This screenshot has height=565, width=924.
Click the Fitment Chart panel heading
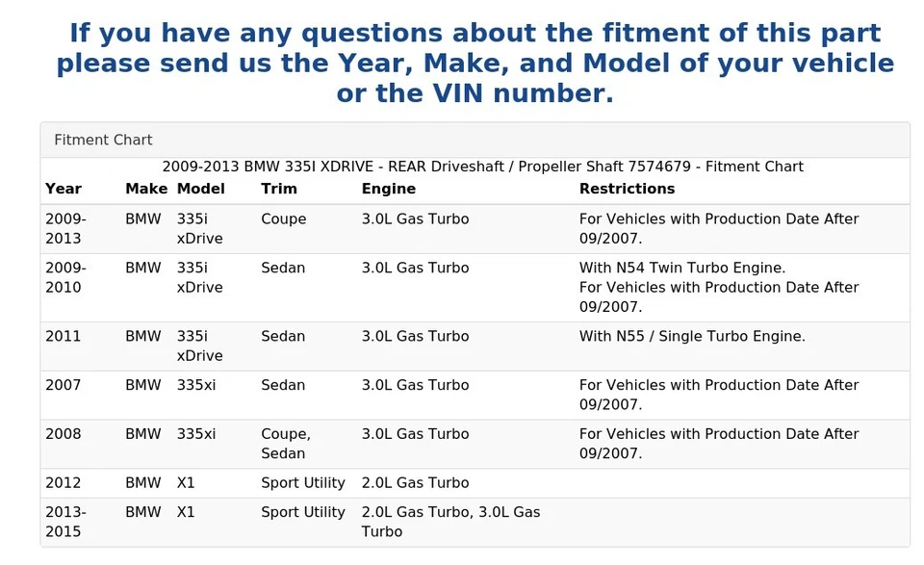point(103,140)
